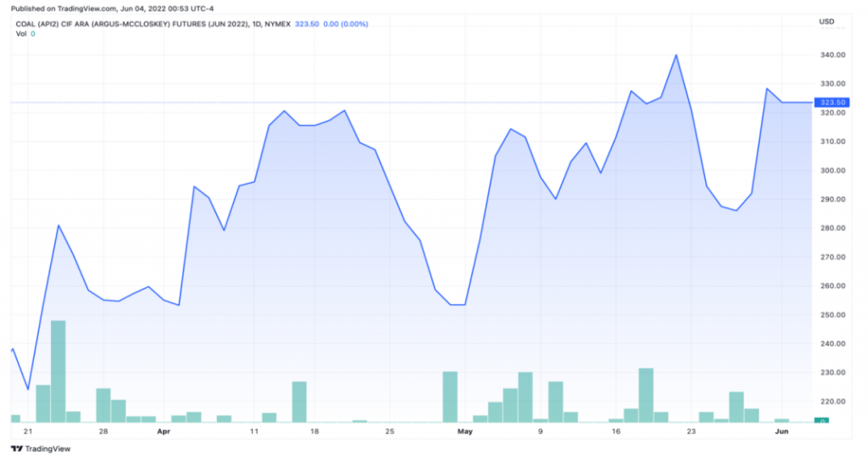Click the May date label on time axis
Screen dimensions: 868x467
click(x=465, y=431)
